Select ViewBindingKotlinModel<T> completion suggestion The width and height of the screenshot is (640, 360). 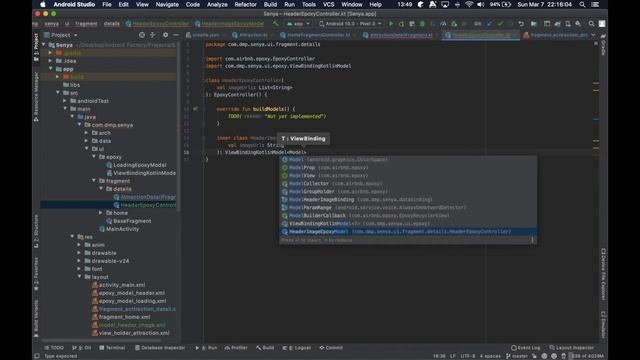[408, 224]
